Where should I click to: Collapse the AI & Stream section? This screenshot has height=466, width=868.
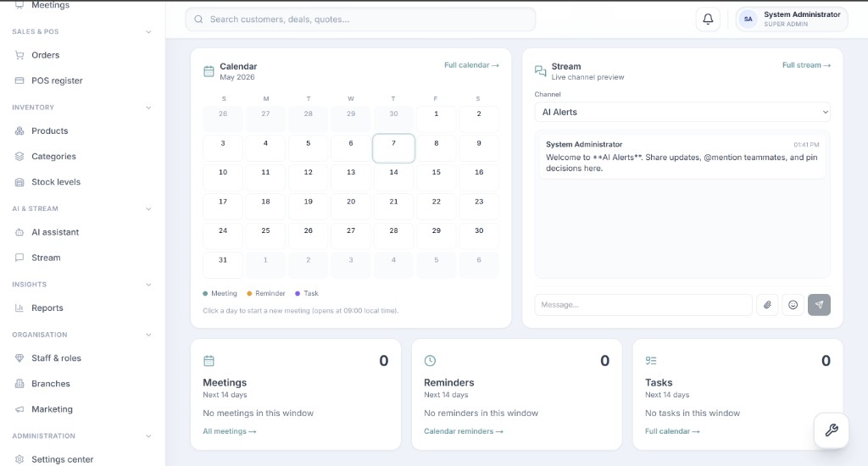tap(148, 209)
